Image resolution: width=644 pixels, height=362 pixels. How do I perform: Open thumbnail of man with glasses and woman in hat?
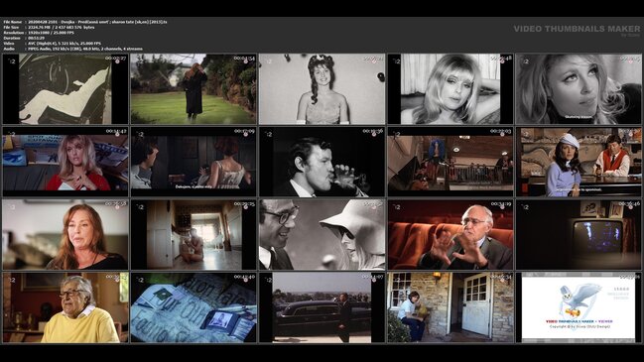point(322,235)
